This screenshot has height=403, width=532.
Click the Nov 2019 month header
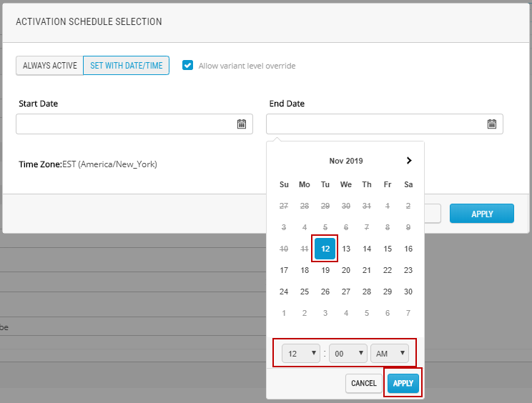coord(346,161)
